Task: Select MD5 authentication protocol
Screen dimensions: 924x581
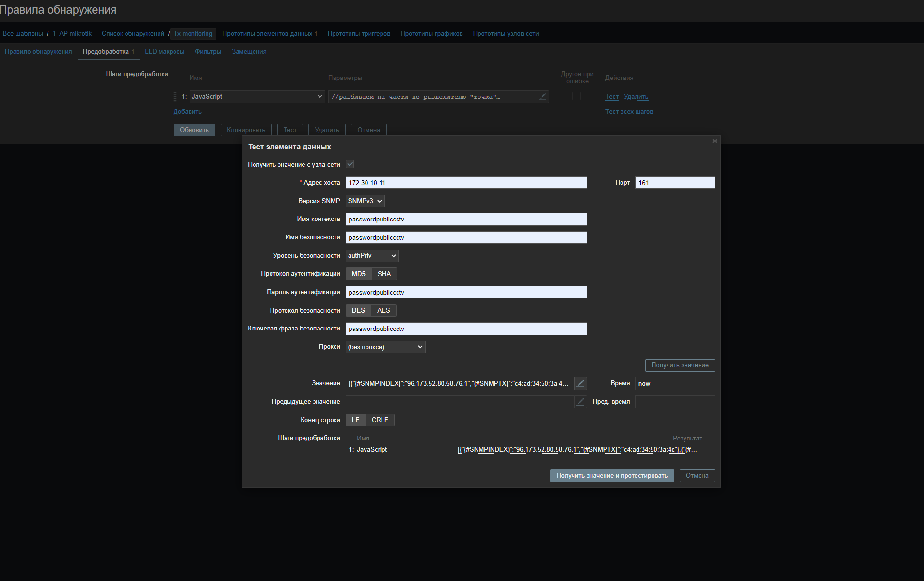Action: (x=358, y=274)
